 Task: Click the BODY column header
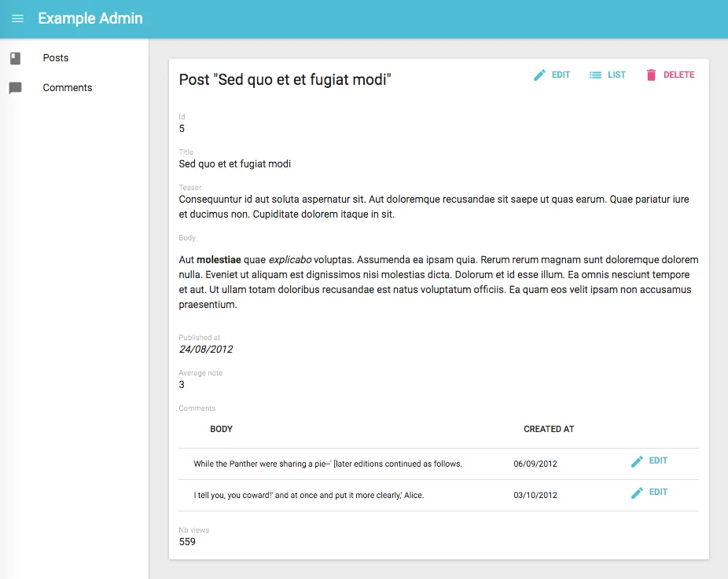(221, 430)
